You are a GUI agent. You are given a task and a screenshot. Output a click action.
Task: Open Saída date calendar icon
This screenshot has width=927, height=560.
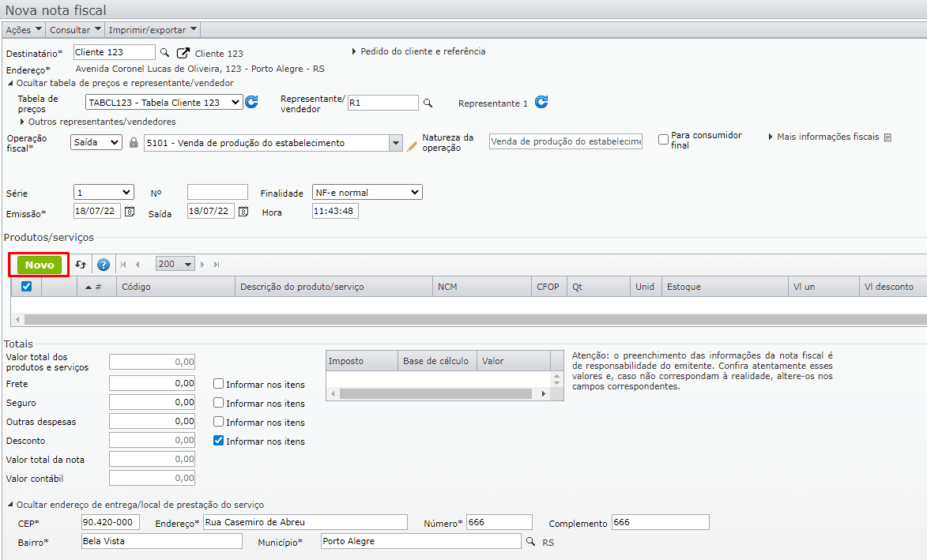coord(243,211)
